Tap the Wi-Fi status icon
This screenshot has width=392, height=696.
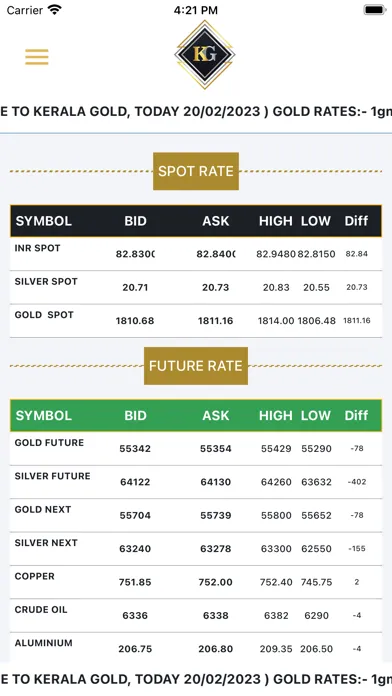click(x=55, y=9)
